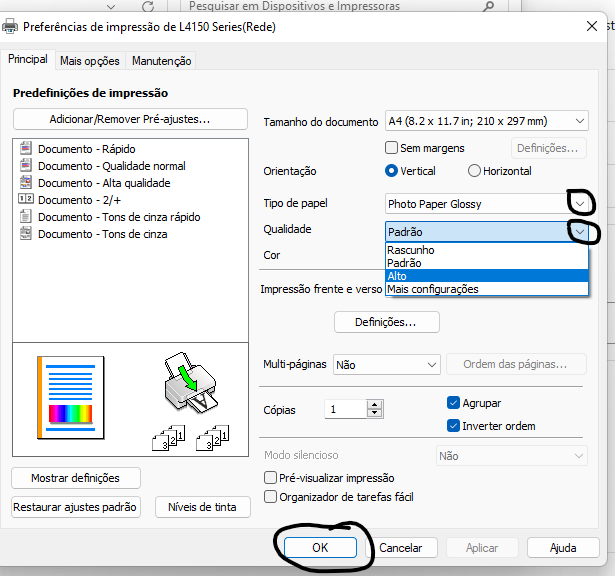Switch to the Mais opções tab

90,61
